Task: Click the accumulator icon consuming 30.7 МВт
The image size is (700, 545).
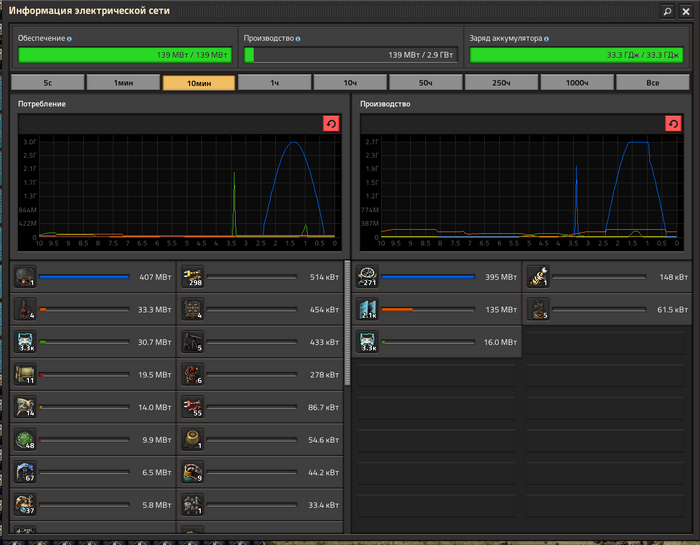Action: pos(26,342)
